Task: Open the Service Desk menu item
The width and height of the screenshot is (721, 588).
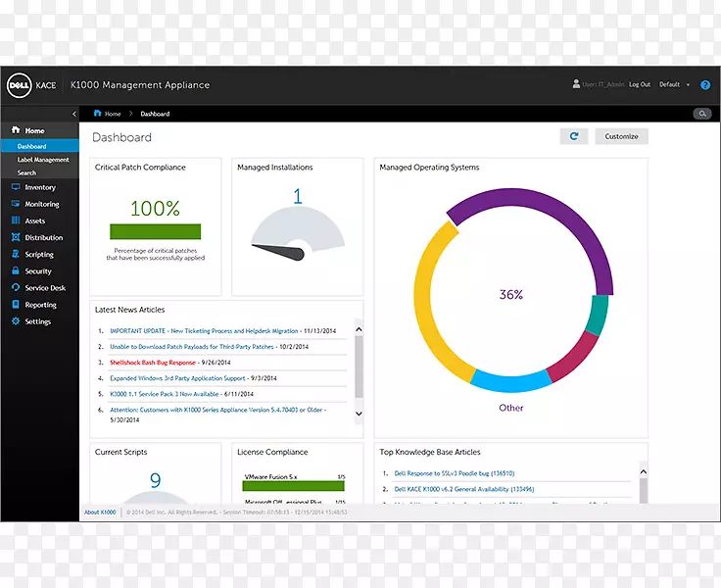Action: tap(45, 288)
